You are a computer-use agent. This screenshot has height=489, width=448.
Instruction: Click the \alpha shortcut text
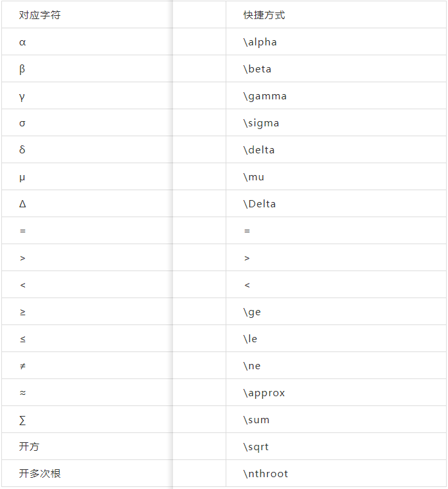(260, 42)
